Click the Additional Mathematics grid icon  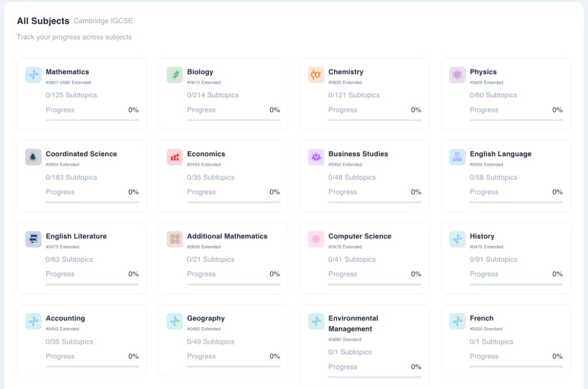(x=174, y=239)
